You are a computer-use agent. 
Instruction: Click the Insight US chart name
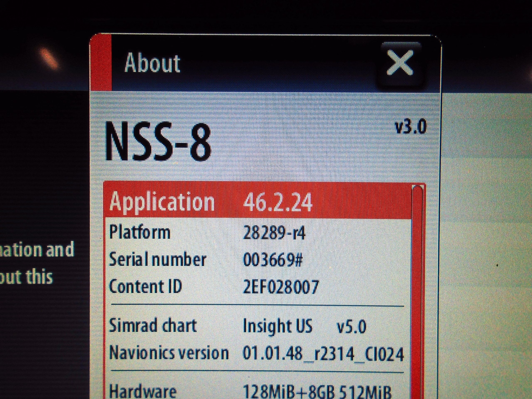[277, 326]
